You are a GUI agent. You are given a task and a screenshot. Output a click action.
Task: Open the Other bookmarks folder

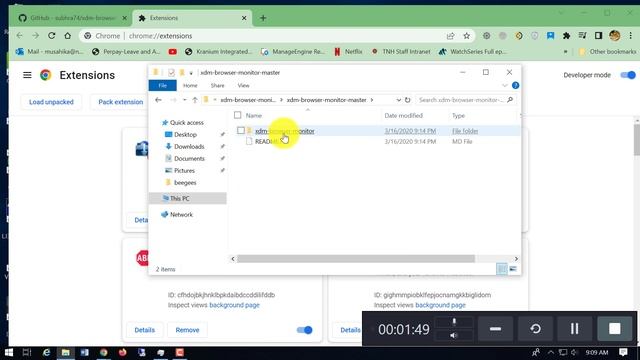pos(607,52)
